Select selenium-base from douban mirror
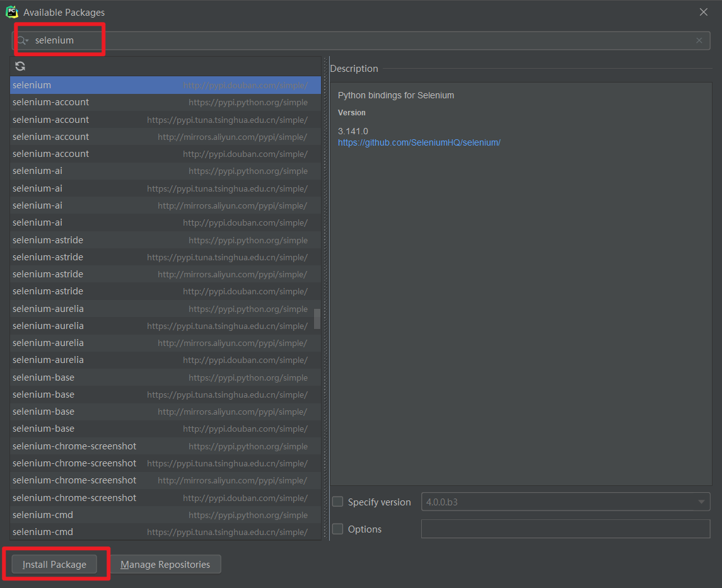Viewport: 722px width, 588px height. (165, 429)
